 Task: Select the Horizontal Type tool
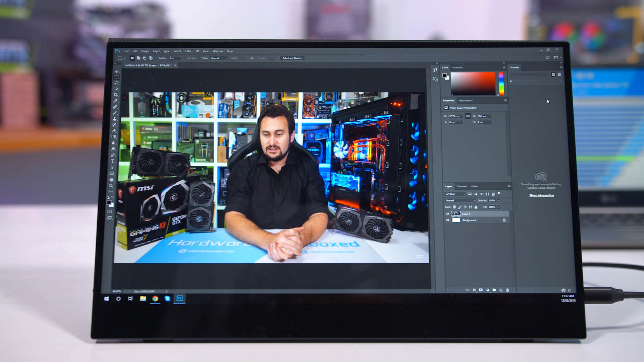pyautogui.click(x=113, y=161)
